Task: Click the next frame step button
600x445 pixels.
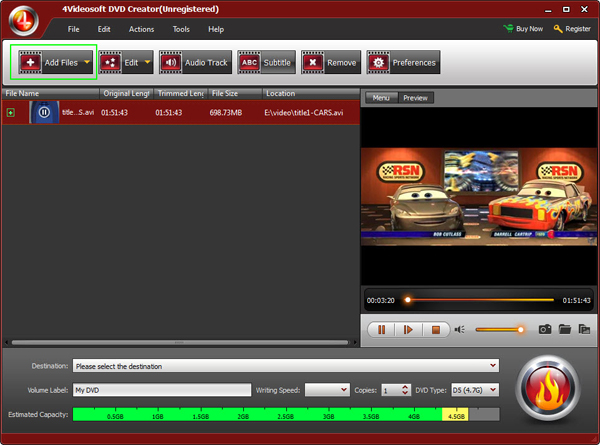Action: pos(408,329)
